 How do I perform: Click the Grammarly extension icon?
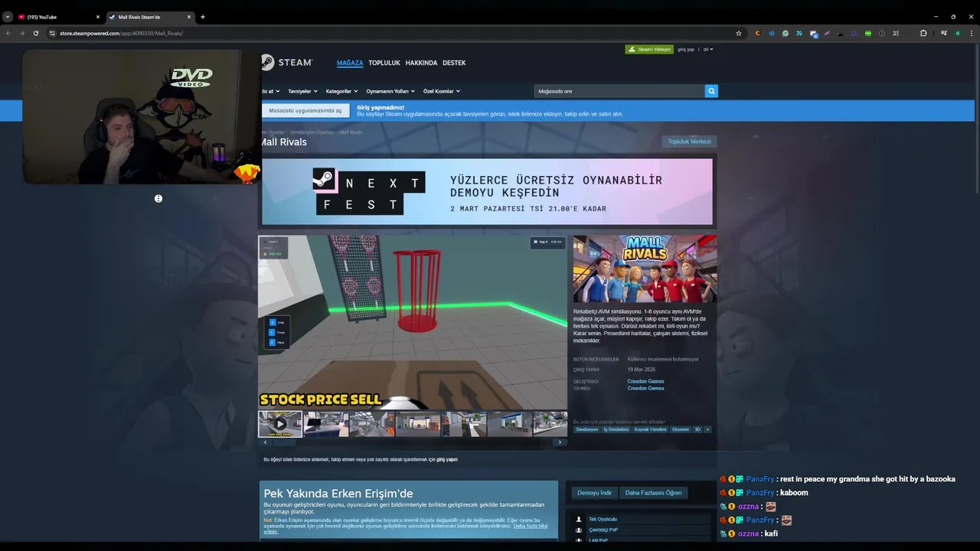click(785, 33)
